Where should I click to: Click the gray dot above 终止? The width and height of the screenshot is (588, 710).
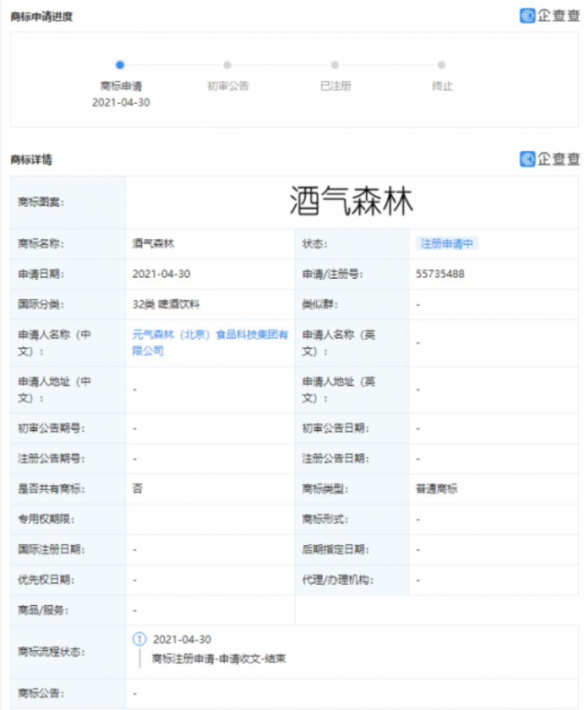pyautogui.click(x=441, y=65)
